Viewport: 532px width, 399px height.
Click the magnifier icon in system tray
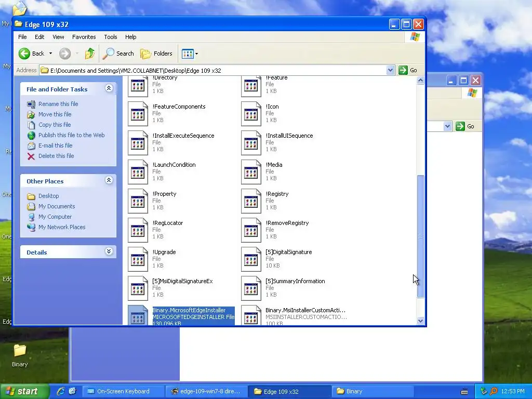click(494, 391)
